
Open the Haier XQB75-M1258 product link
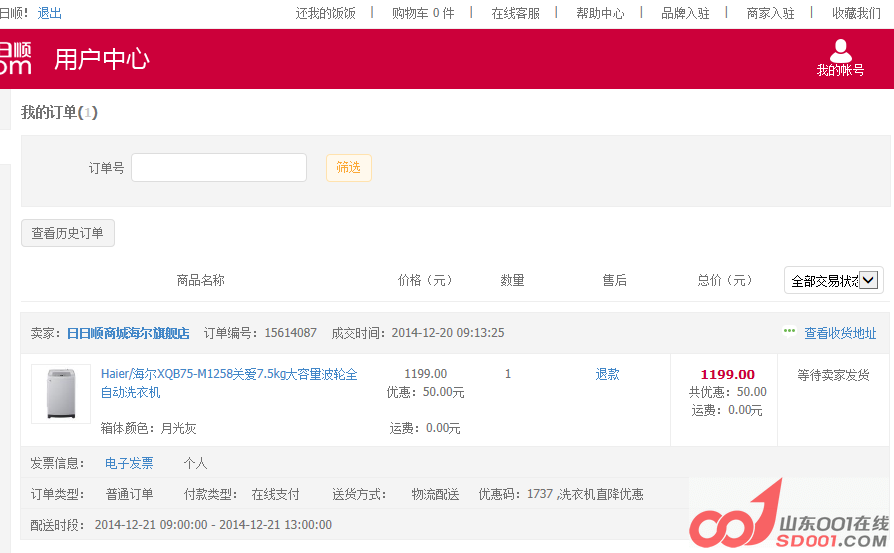(x=229, y=383)
